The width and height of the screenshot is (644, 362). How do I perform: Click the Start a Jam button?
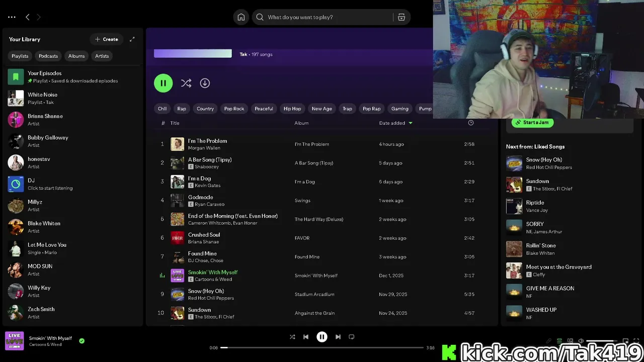[532, 122]
